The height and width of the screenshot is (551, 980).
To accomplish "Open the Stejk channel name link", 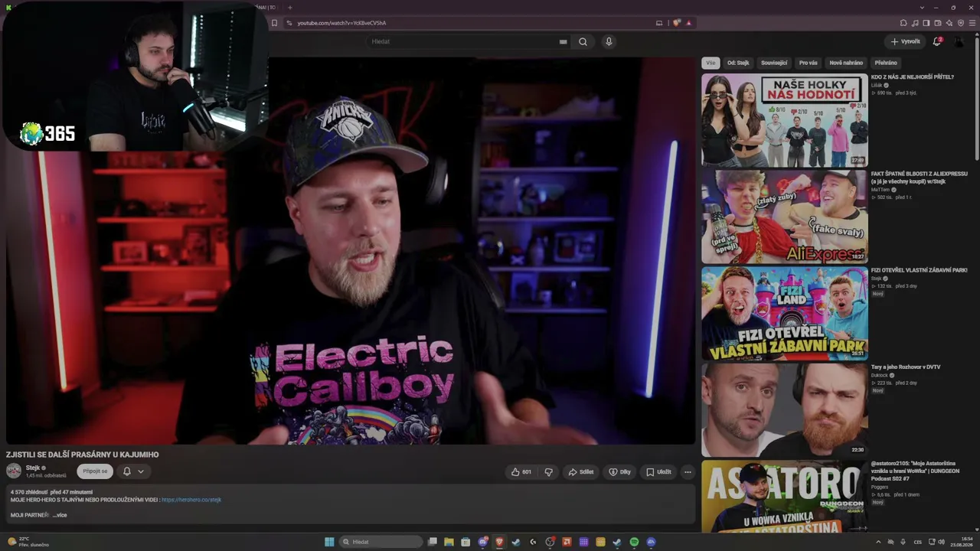I will tap(33, 468).
